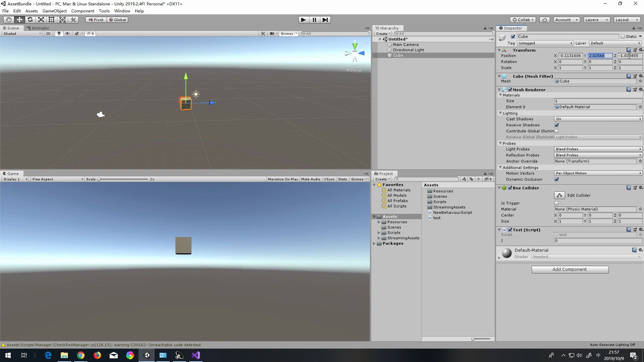Expand the Scripts folder in Assets tree
Viewport: 644px width, 362px height.
[x=379, y=233]
